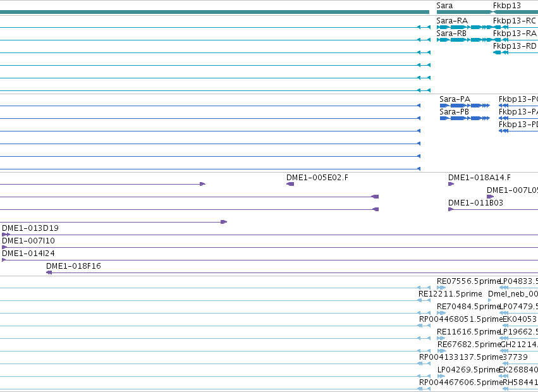
Task: Choose the EK268840 EST label
Action: click(x=518, y=370)
